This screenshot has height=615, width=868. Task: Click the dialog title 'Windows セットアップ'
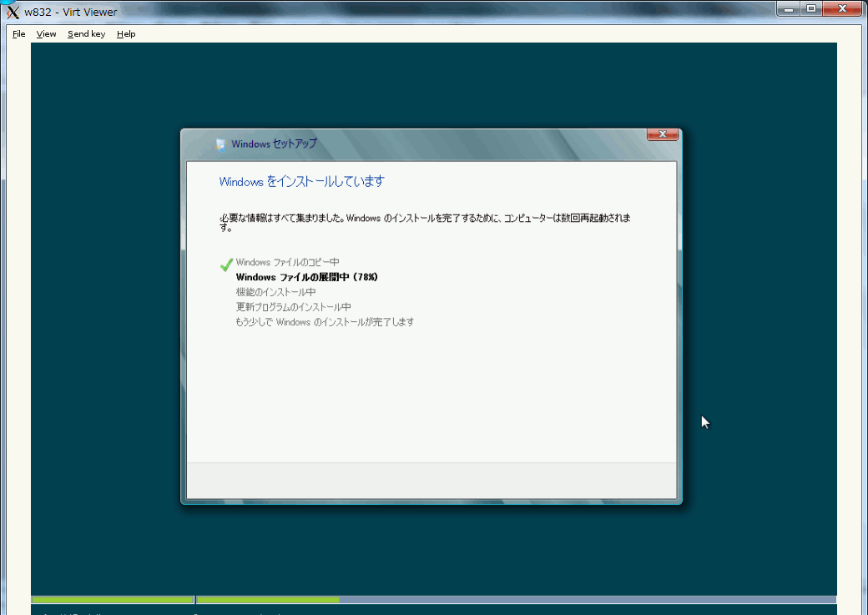click(x=274, y=144)
